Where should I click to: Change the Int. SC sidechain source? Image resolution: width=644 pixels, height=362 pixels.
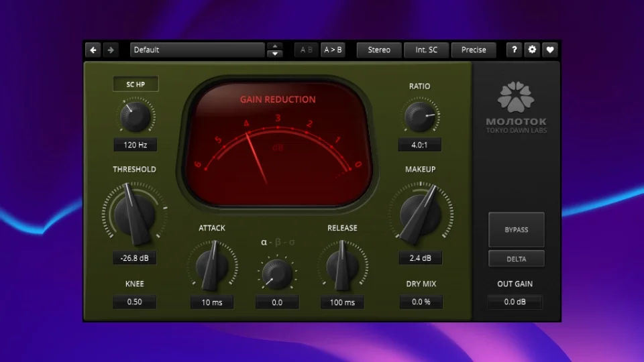pos(427,50)
